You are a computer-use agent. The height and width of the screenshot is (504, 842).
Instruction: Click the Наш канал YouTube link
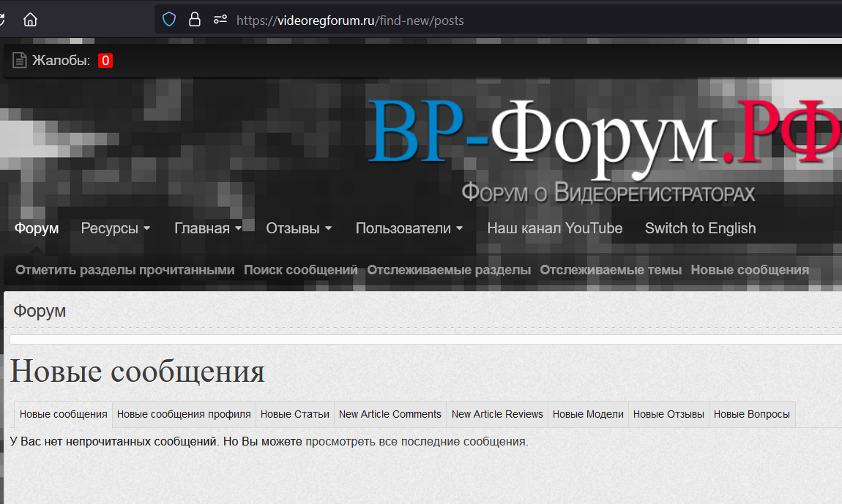(555, 228)
